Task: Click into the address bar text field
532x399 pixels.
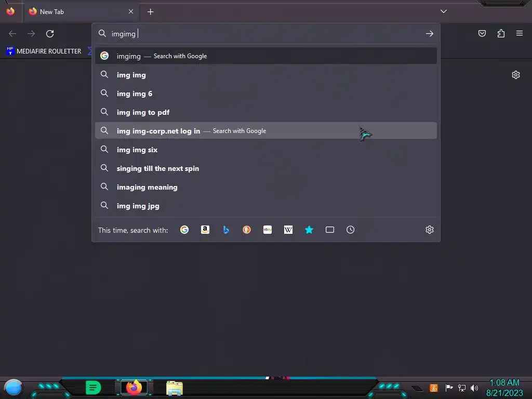Action: coord(267,34)
